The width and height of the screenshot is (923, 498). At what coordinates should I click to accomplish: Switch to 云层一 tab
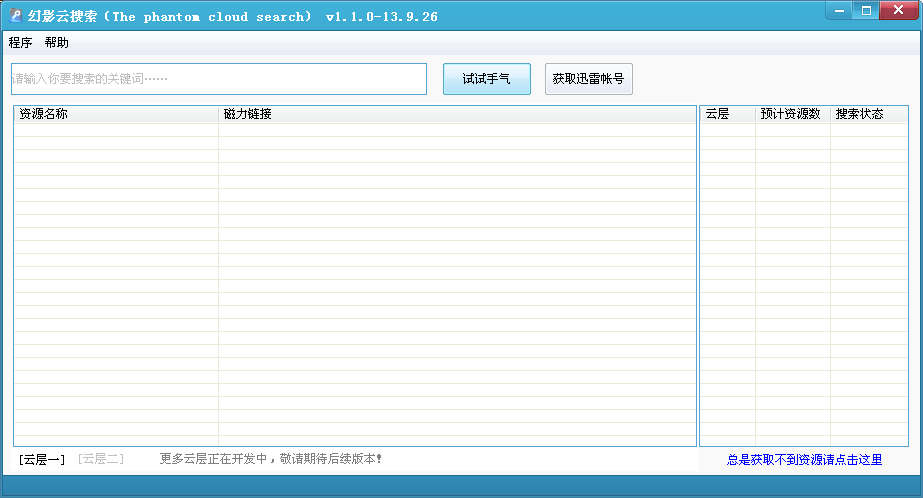point(42,459)
